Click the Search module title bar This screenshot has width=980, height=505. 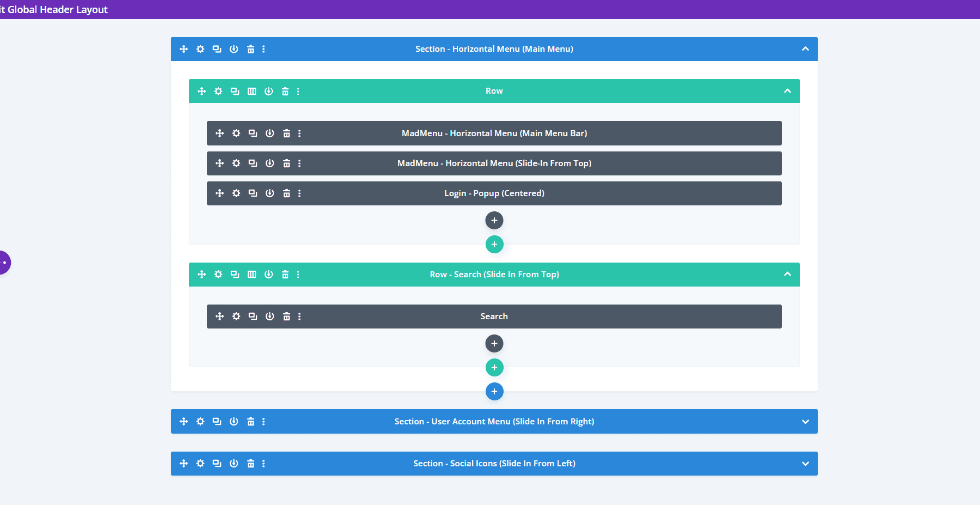pyautogui.click(x=494, y=317)
